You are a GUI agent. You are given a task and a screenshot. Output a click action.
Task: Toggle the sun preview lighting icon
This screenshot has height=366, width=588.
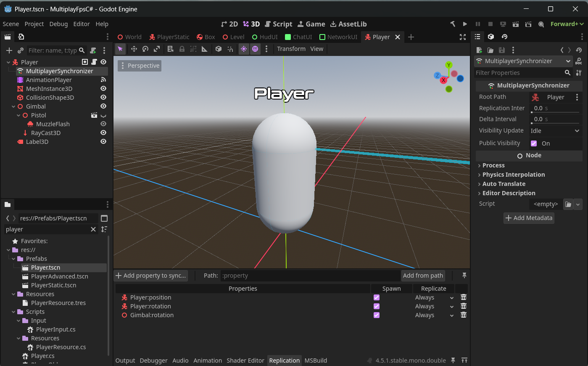pos(244,49)
